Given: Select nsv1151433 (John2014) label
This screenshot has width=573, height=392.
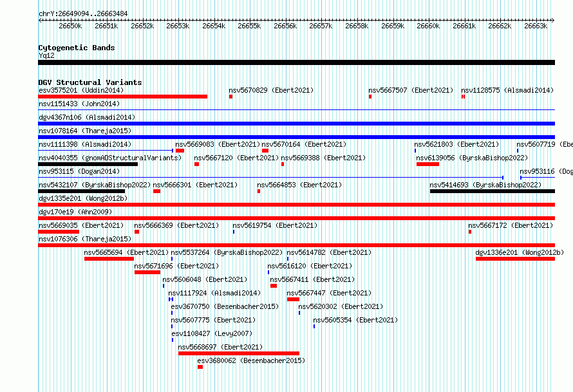Looking at the screenshot, I should [79, 104].
